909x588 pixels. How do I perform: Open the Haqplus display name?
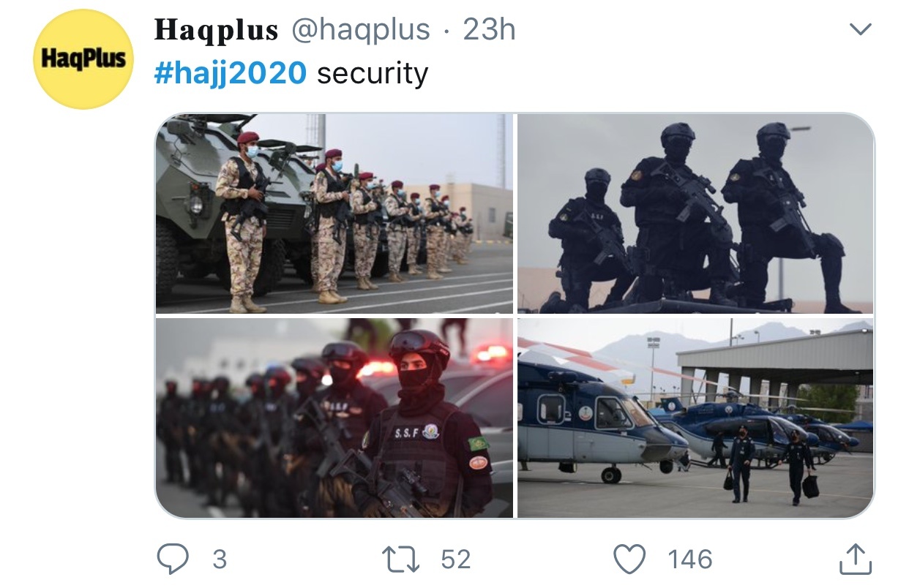[217, 30]
